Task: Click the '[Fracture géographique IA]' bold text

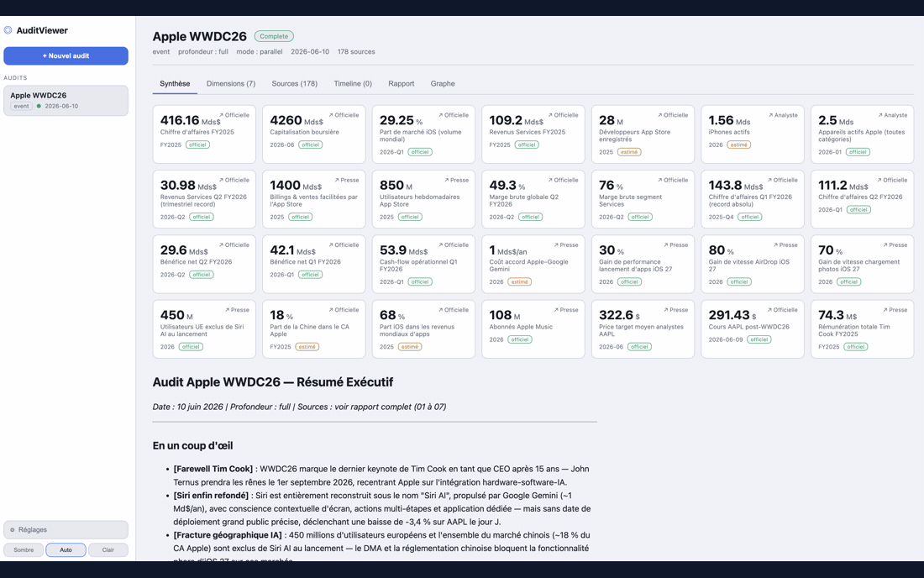Action: (228, 535)
